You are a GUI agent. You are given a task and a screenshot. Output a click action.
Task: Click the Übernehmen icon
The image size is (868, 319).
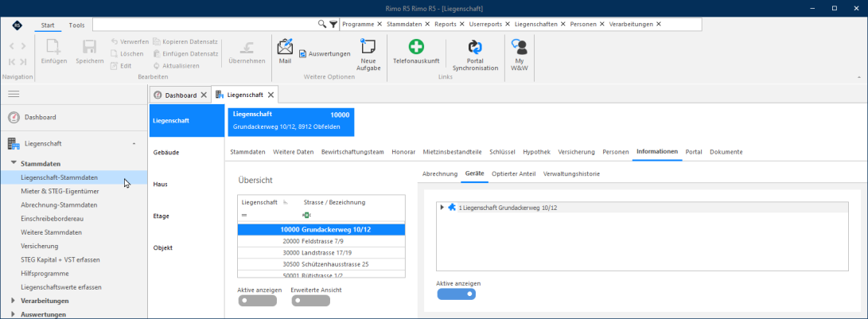247,47
